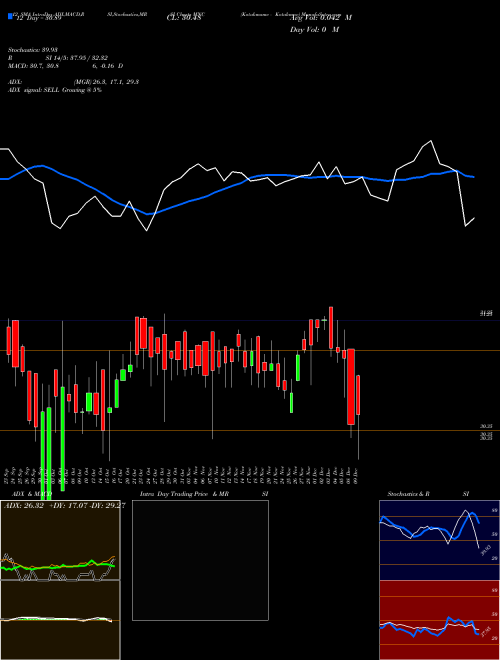This screenshot has width=500, height=660.
Task: Click the 'Stochastics & R' panel title
Action: point(408,494)
